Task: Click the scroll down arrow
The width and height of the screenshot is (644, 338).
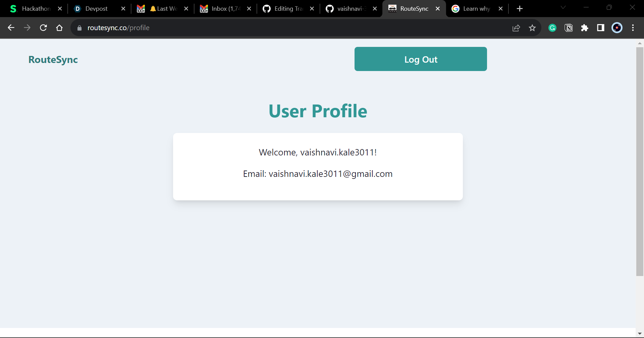Action: [x=640, y=334]
